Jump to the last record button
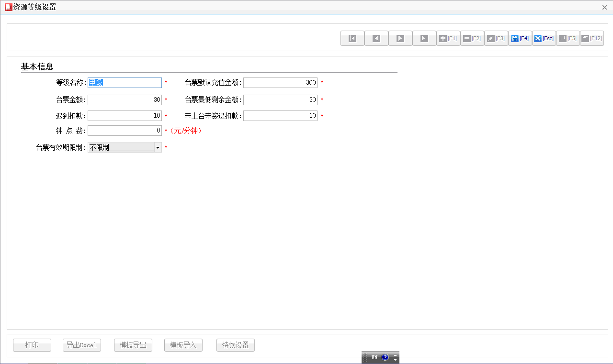 [424, 38]
